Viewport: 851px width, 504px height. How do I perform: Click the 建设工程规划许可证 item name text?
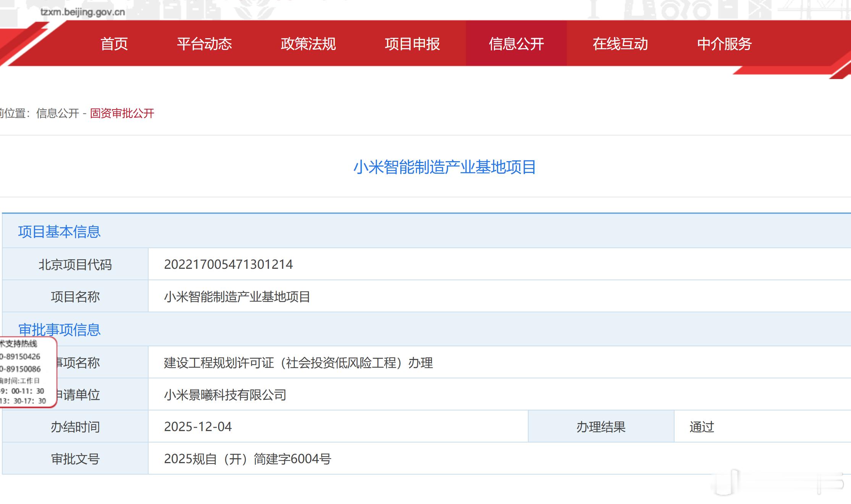pyautogui.click(x=298, y=363)
